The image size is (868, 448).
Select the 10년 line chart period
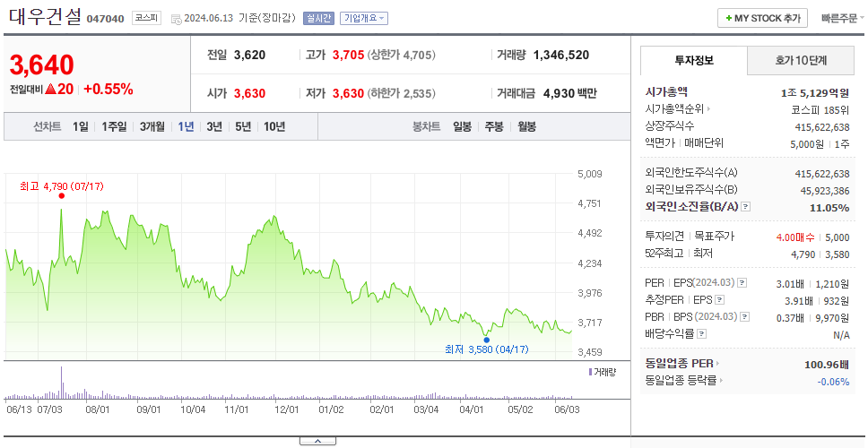274,126
